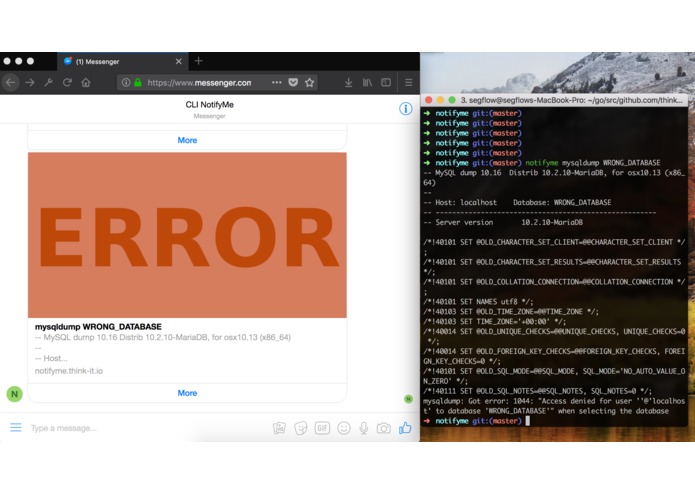Viewport: 695px width, 494px height.
Task: Go back in Firefox browser
Action: point(11,82)
